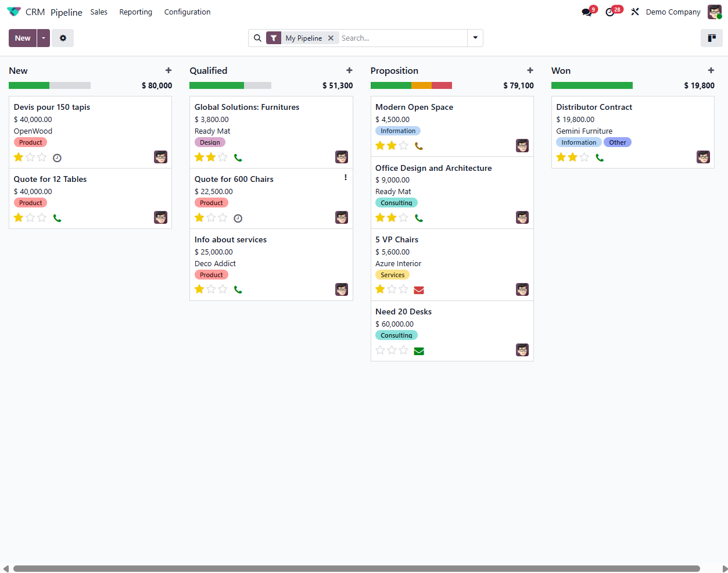728x573 pixels.
Task: Toggle the search options dropdown arrow
Action: point(475,38)
